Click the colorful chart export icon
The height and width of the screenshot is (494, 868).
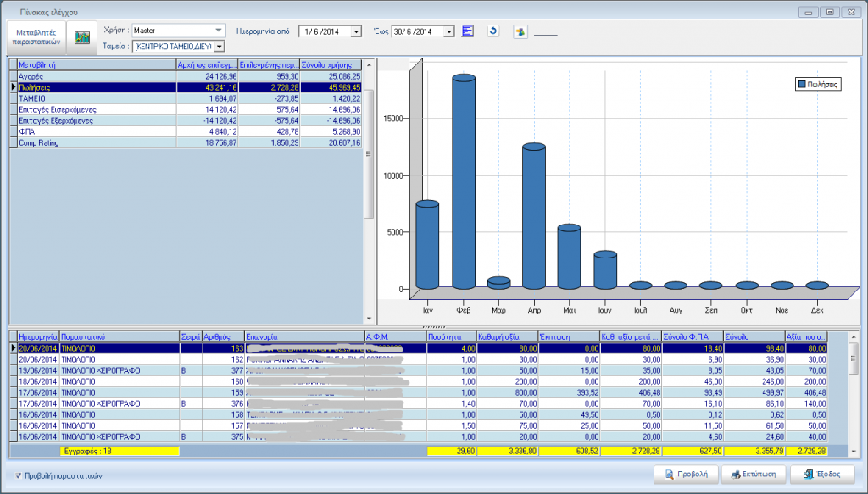[x=520, y=32]
